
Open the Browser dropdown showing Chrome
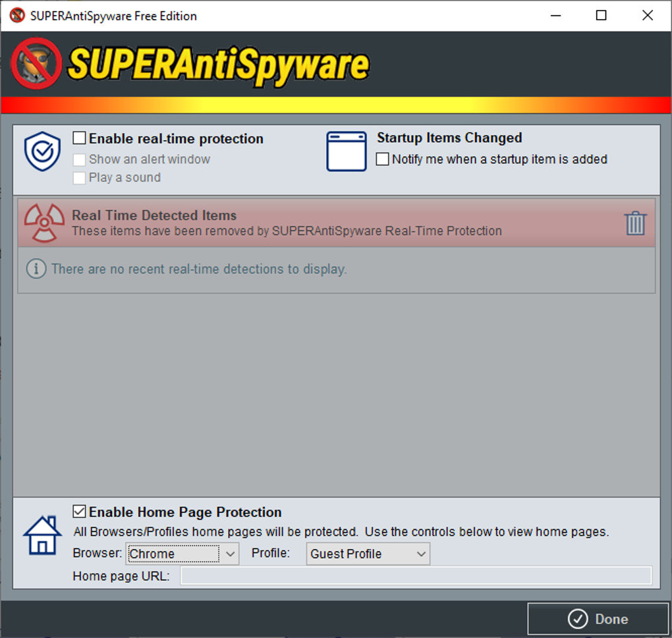182,554
